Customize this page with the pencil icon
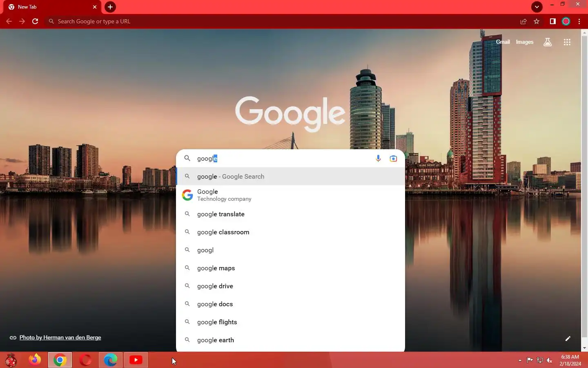This screenshot has height=368, width=588. point(568,339)
